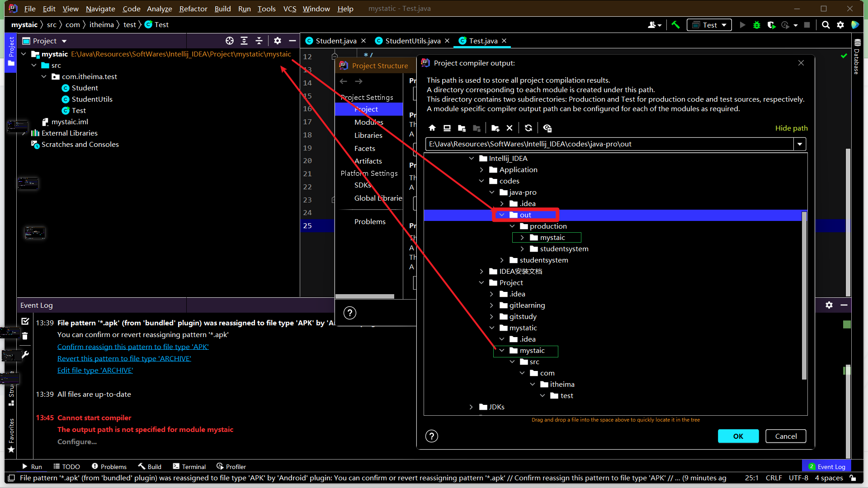Run Test with coverage using the shield icon
The image size is (868, 488).
point(771,25)
